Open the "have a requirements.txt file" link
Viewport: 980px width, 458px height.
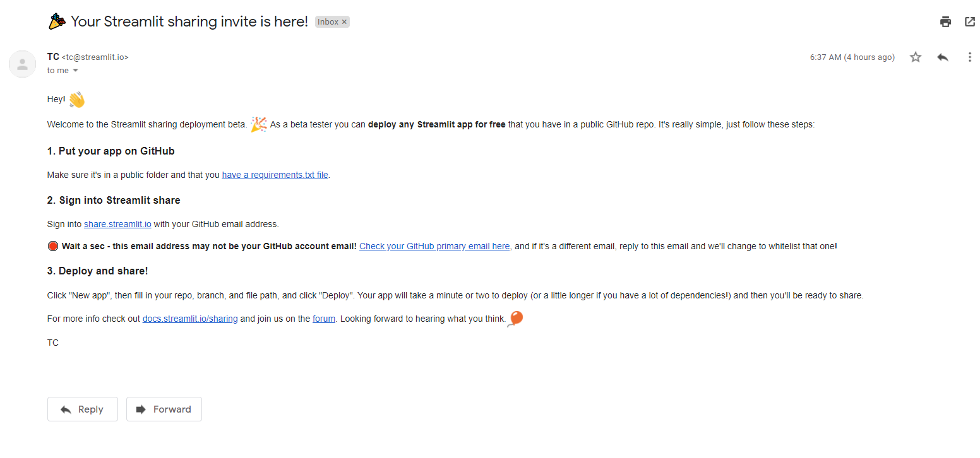click(x=275, y=175)
